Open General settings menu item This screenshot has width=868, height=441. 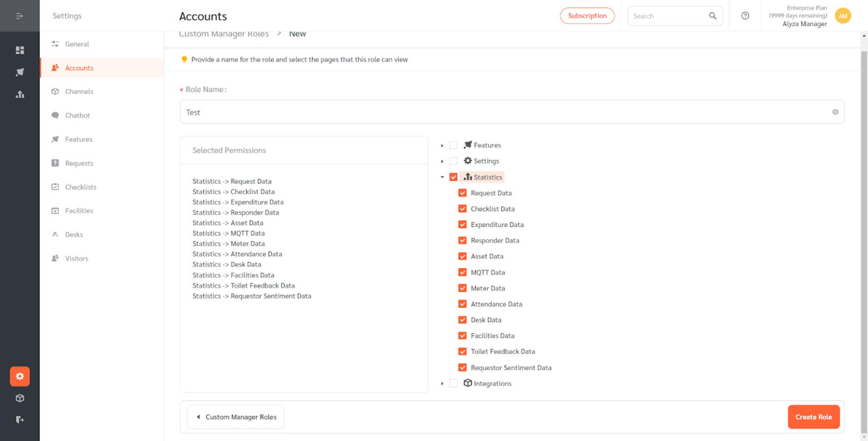click(102, 44)
